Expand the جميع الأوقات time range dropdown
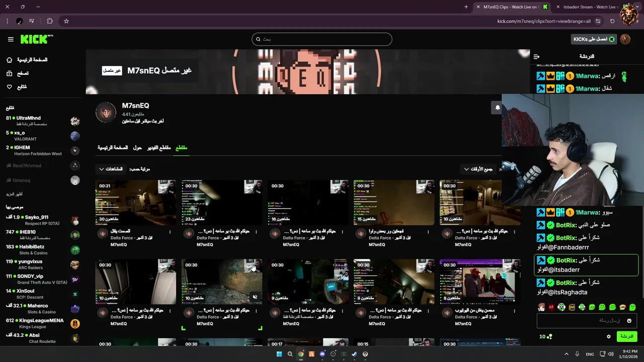The image size is (644, 362). pos(479,169)
